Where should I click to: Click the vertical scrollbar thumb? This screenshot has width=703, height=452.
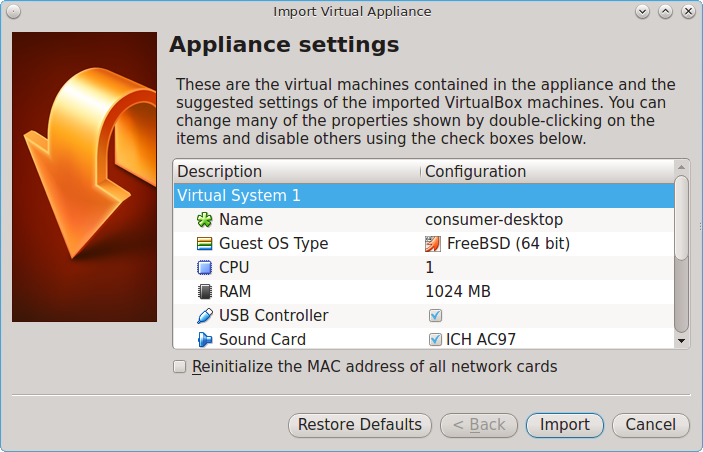click(681, 218)
